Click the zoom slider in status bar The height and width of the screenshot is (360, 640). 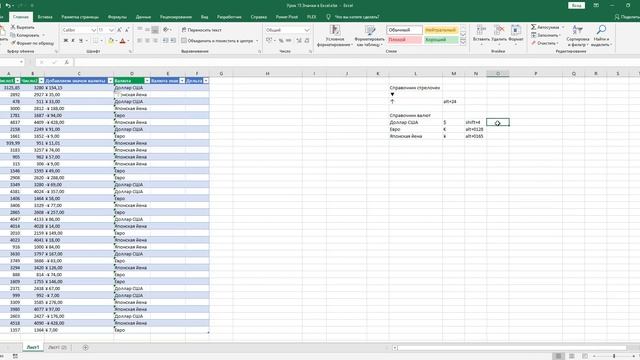coord(614,356)
